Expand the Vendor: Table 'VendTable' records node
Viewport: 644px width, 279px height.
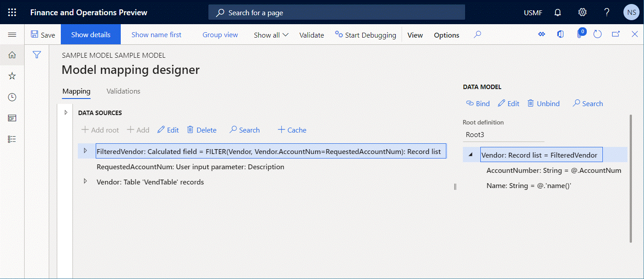(85, 181)
